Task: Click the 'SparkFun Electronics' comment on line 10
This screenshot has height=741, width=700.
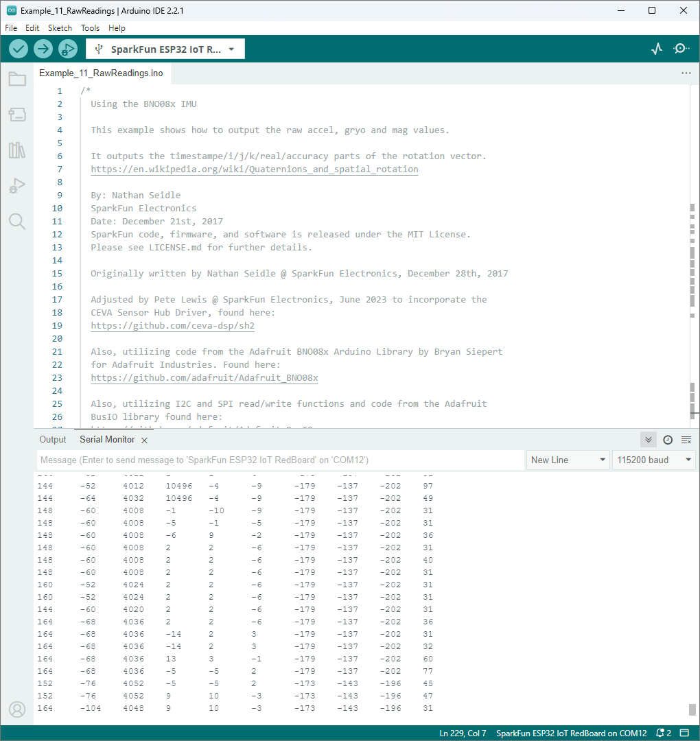Action: point(143,209)
